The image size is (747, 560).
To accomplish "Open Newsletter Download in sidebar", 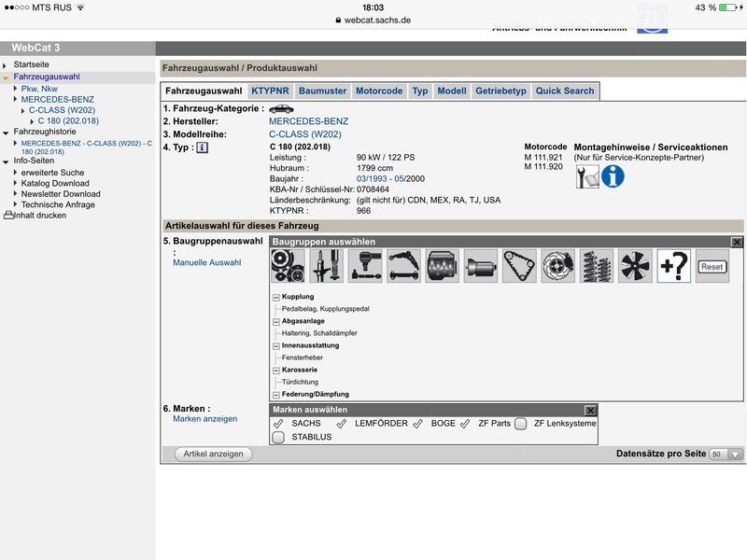I will click(x=61, y=194).
